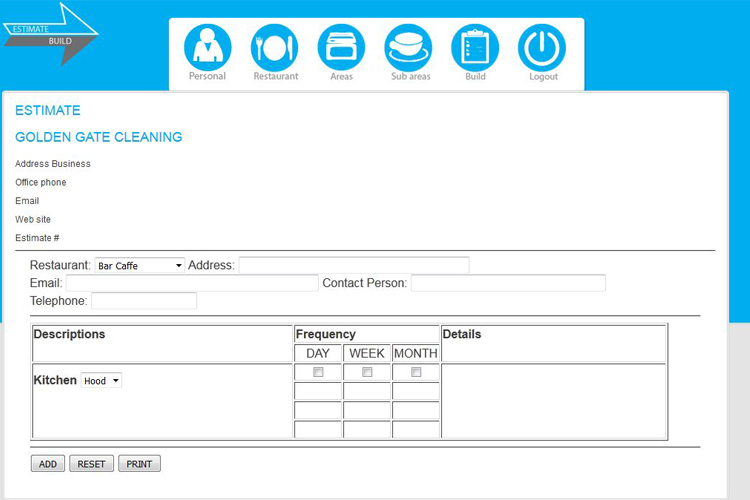The width and height of the screenshot is (750, 500).
Task: Open the Personal section icon
Action: tap(207, 48)
